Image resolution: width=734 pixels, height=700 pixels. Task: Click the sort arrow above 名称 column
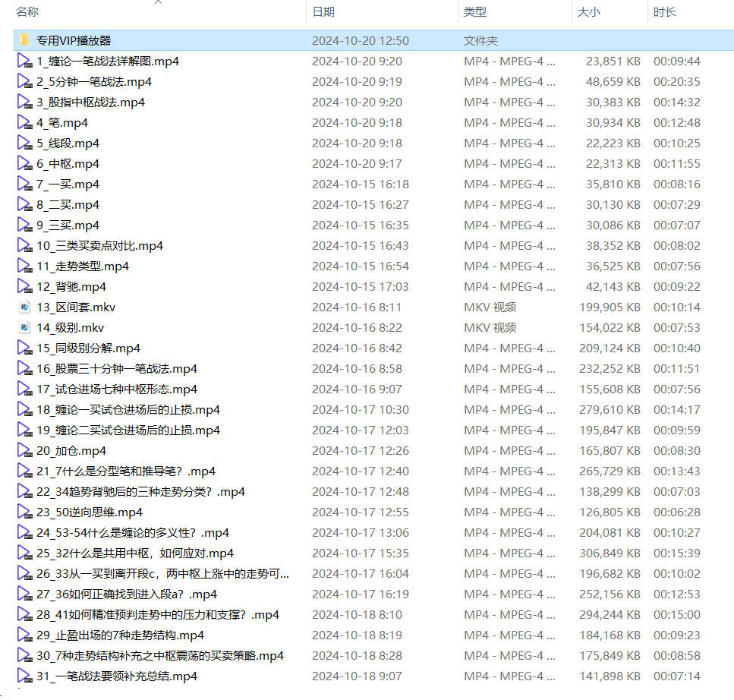click(x=158, y=2)
